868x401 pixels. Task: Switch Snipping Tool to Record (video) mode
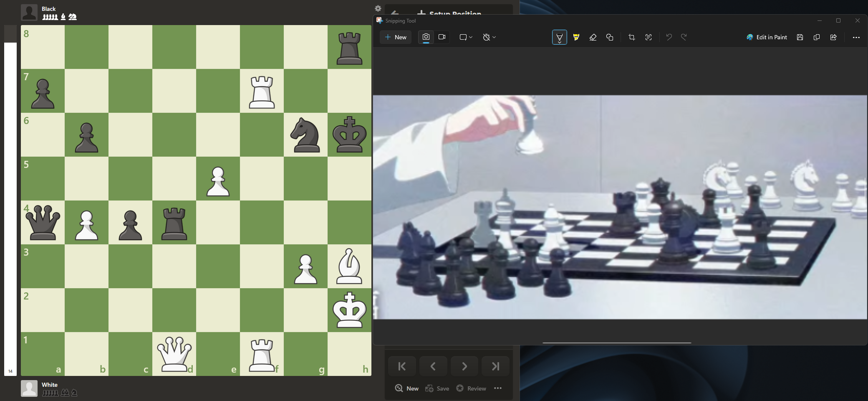point(442,37)
